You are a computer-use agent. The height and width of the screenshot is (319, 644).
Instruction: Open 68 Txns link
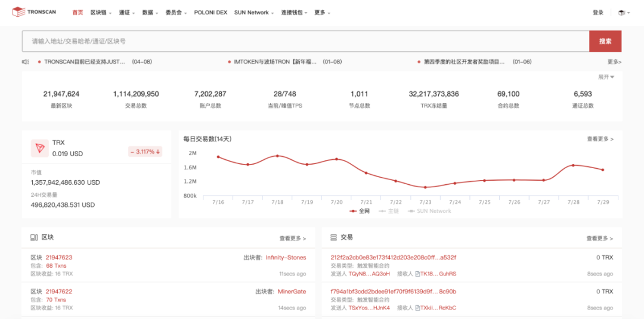56,265
